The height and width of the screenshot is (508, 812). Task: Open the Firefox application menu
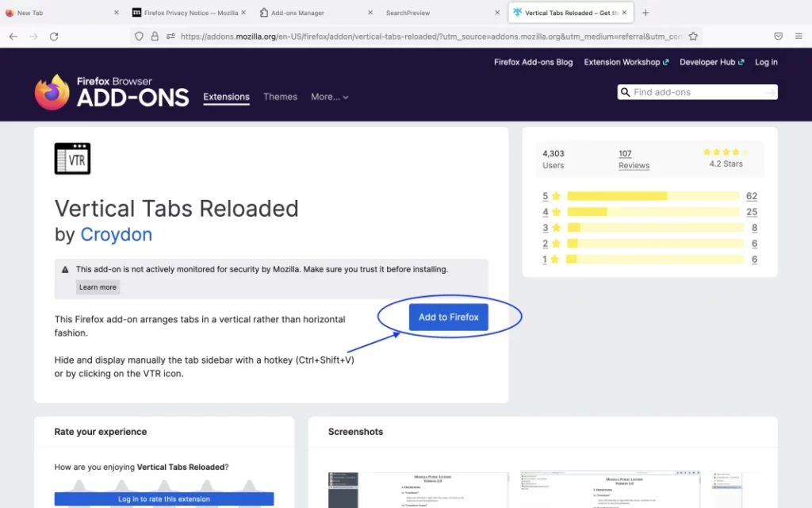[799, 37]
